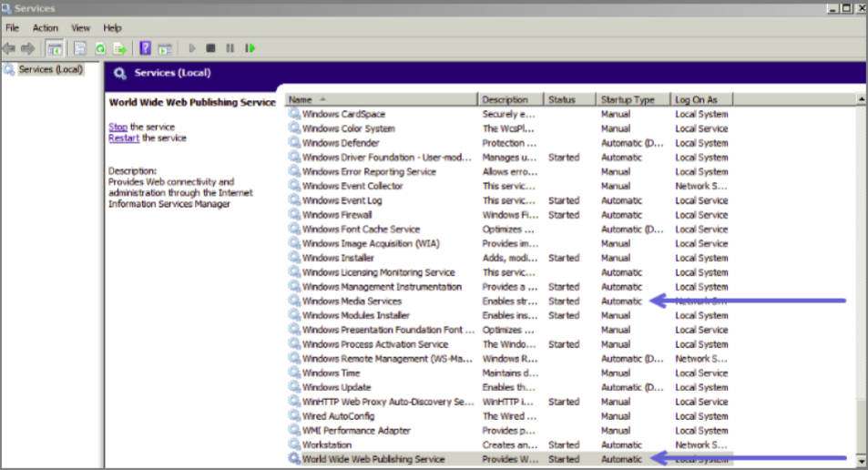Select Windows Modules Installer service name
The width and height of the screenshot is (868, 470).
coord(356,315)
